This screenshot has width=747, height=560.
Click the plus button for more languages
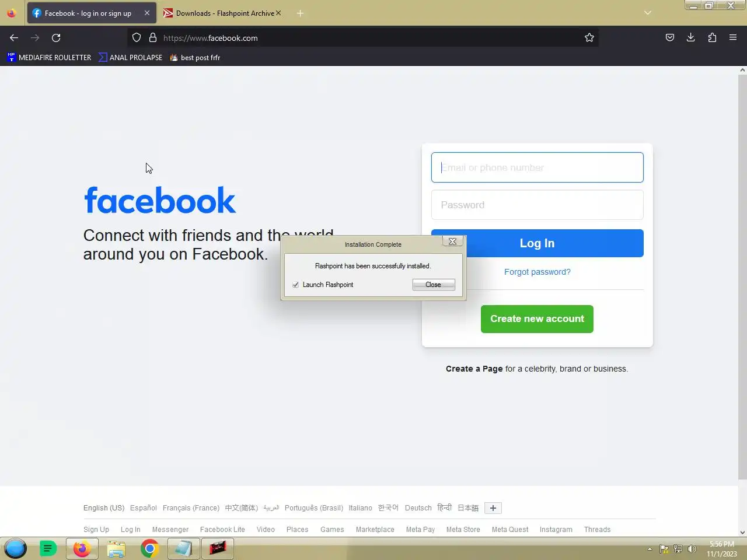[493, 508]
